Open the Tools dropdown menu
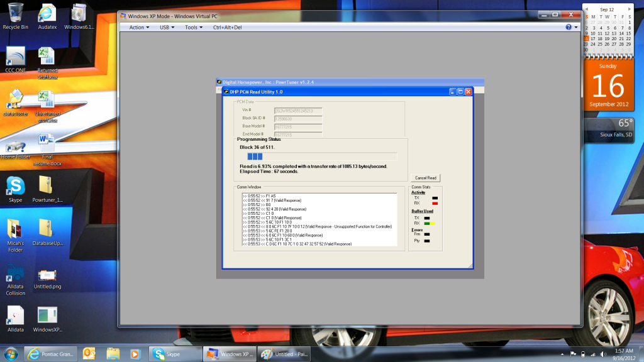The image size is (644, 362). 194,28
